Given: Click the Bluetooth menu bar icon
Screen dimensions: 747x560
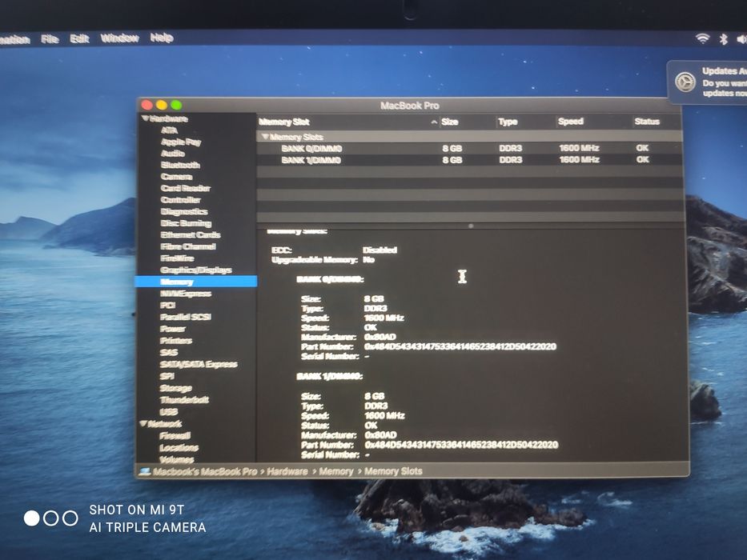Looking at the screenshot, I should point(723,38).
